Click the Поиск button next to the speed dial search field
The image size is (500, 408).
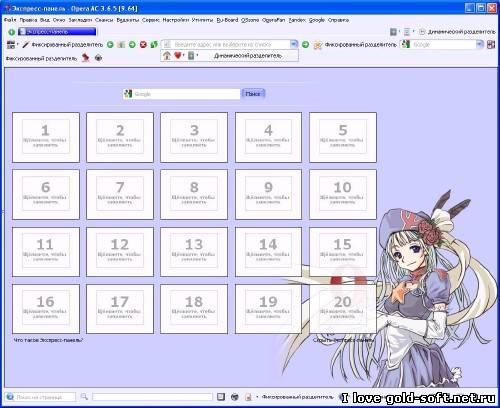pyautogui.click(x=253, y=94)
